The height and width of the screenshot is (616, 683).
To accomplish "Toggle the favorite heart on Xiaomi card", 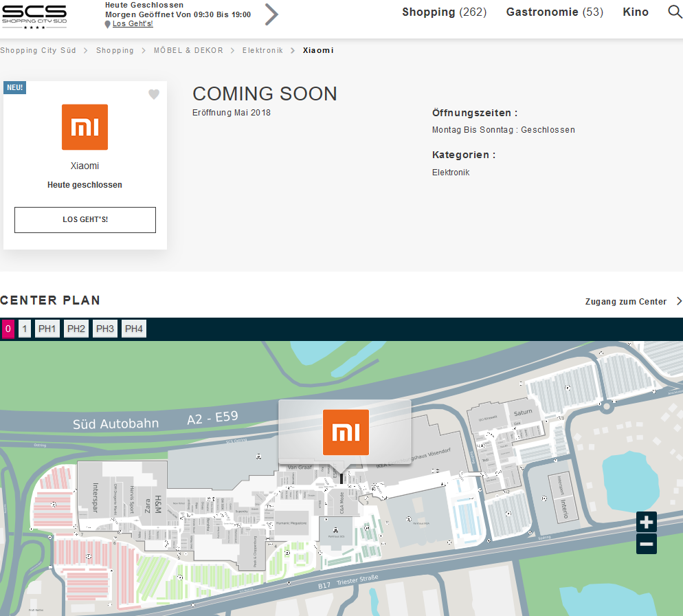I will [x=154, y=94].
